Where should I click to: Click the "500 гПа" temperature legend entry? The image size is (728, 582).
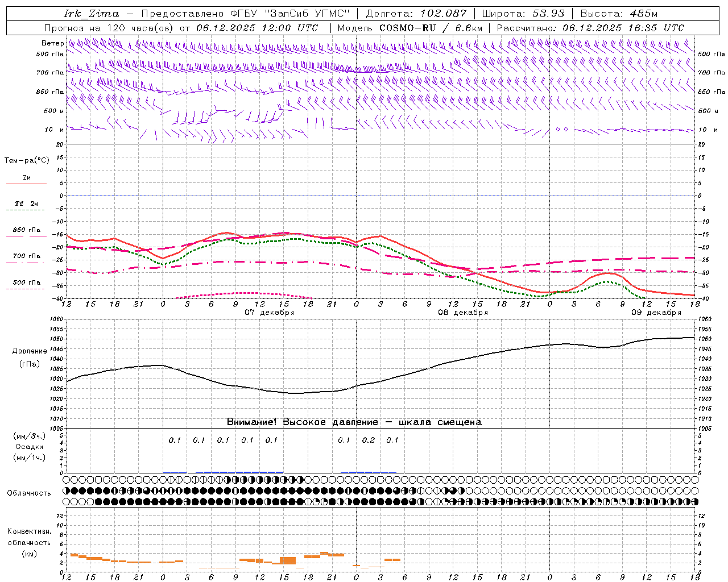(x=27, y=282)
